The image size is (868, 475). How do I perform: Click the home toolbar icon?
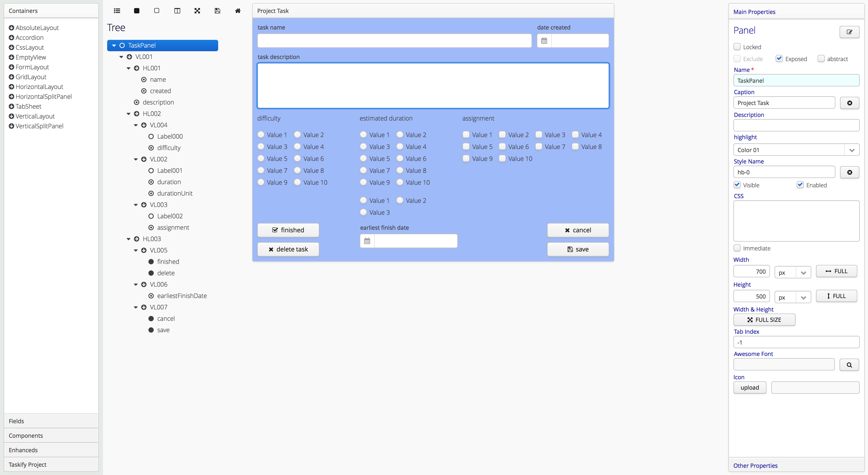point(238,11)
